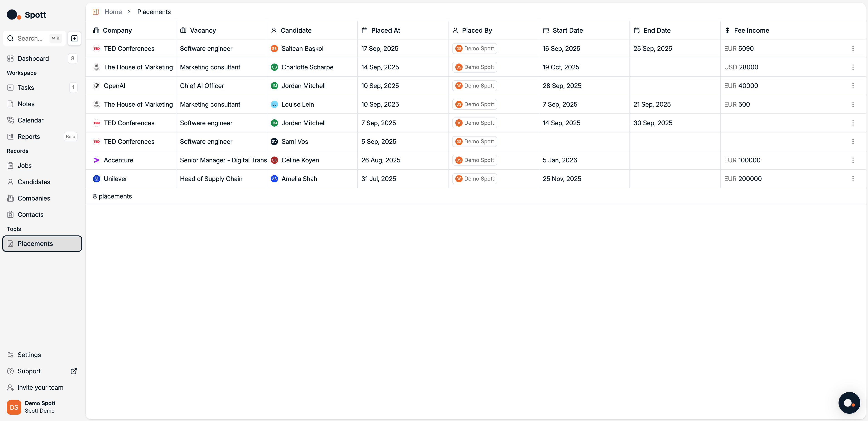The width and height of the screenshot is (868, 421).
Task: Click the Vacancy column header
Action: coord(221,30)
